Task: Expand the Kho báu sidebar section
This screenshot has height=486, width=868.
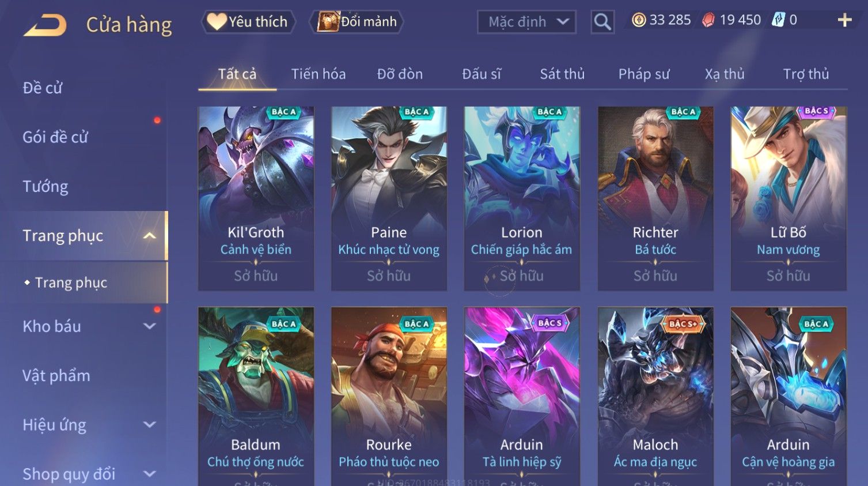Action: pyautogui.click(x=150, y=326)
